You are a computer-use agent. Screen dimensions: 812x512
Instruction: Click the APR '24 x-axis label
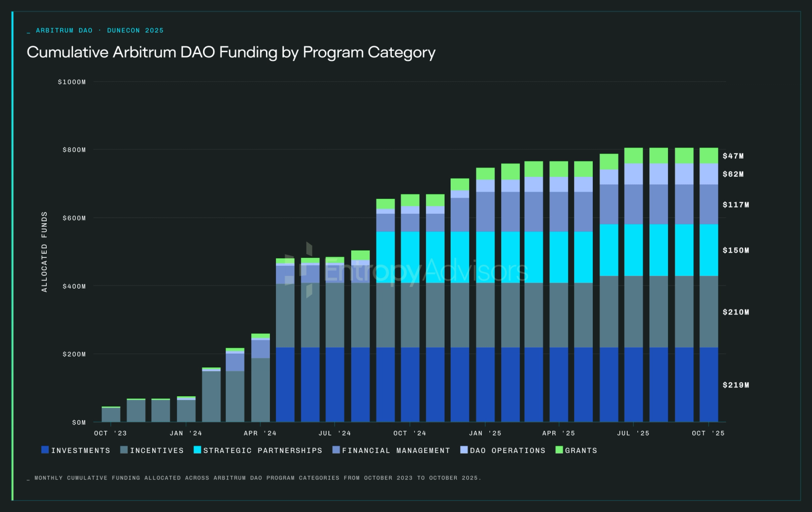tap(260, 433)
